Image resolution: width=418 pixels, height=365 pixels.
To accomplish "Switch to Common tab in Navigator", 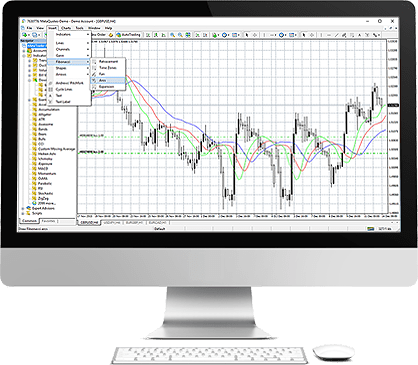I will click(x=30, y=221).
